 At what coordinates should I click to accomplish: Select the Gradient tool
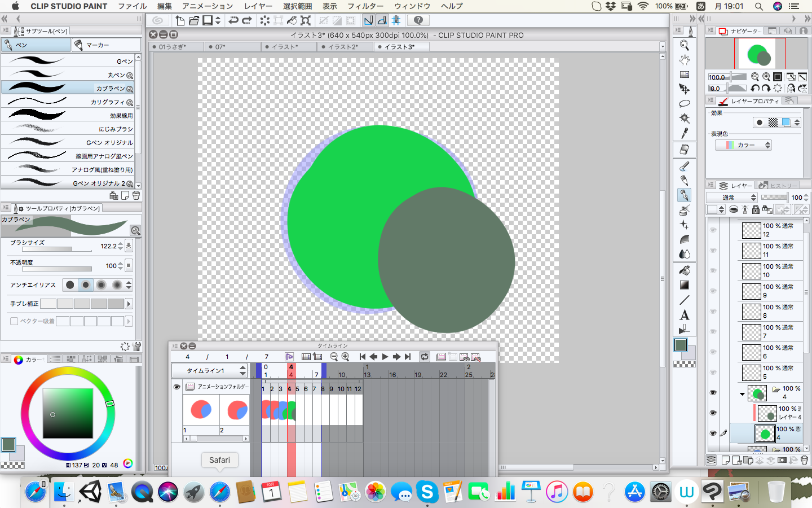tap(684, 285)
